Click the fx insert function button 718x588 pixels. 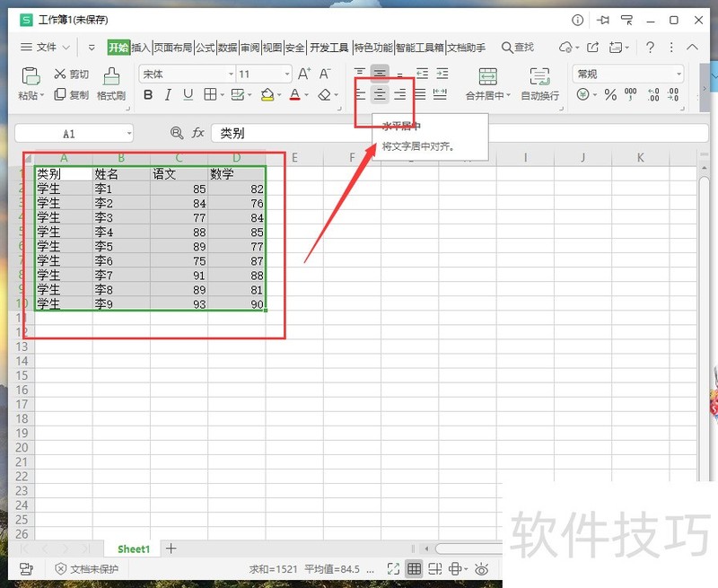coord(197,133)
